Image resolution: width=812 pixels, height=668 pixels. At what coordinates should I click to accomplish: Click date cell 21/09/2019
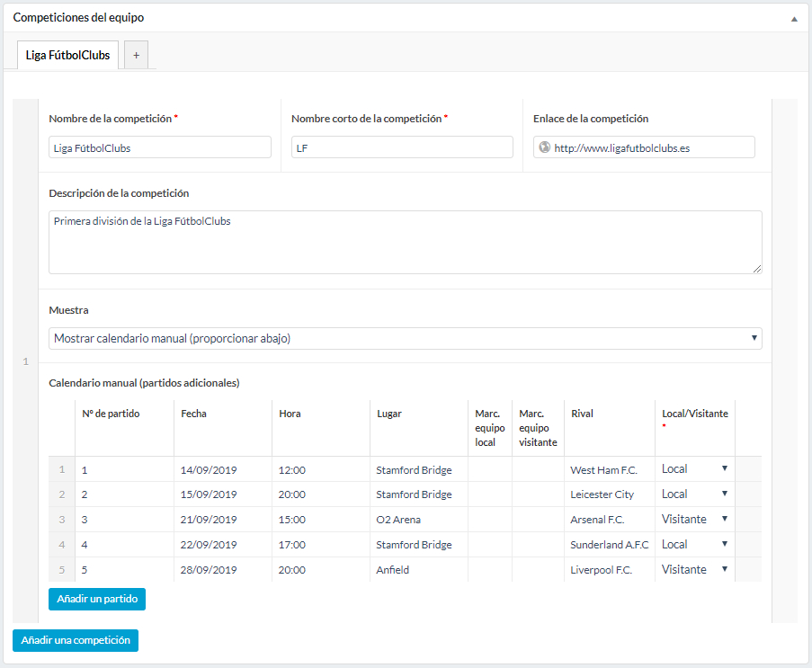coord(223,520)
